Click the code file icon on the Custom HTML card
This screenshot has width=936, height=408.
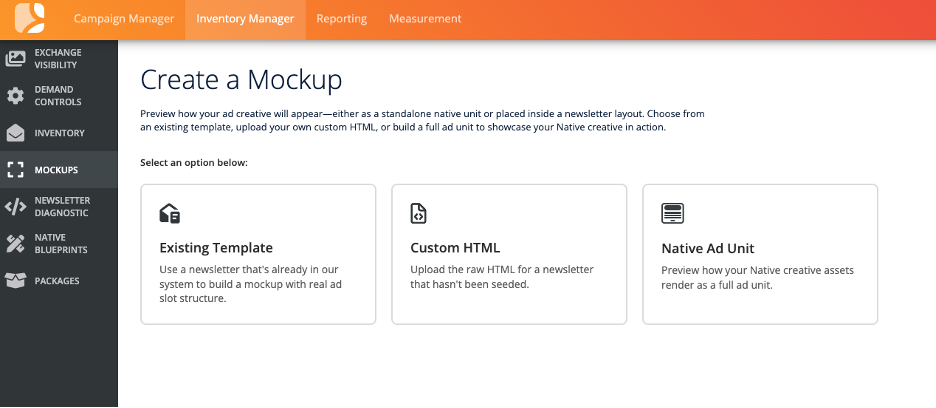click(419, 213)
